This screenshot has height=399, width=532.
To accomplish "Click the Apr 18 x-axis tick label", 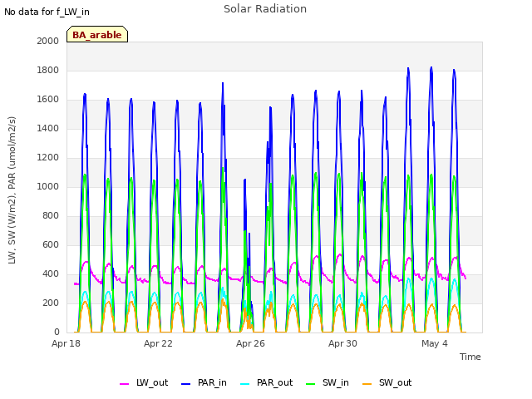I will pyautogui.click(x=66, y=343).
